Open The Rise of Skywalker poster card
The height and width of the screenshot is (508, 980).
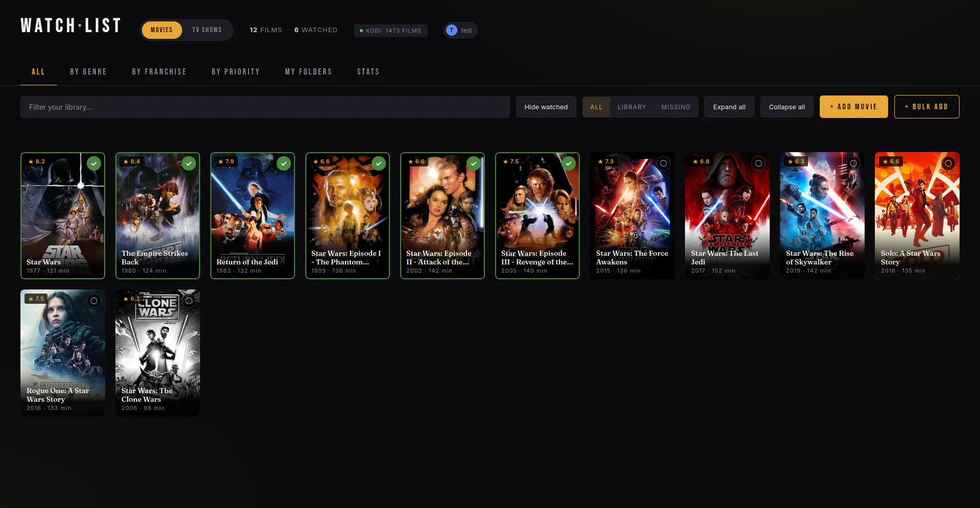click(x=822, y=216)
